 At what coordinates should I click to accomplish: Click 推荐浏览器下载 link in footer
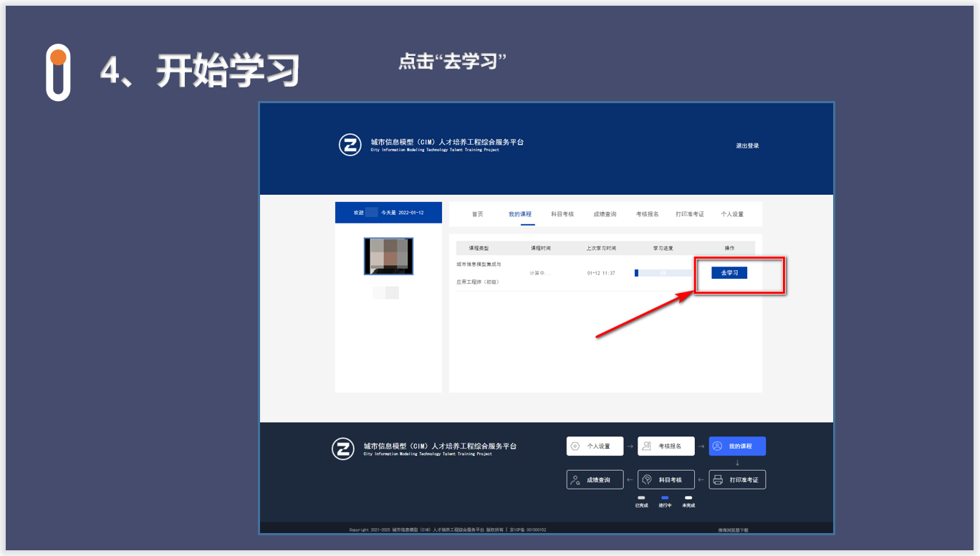733,530
